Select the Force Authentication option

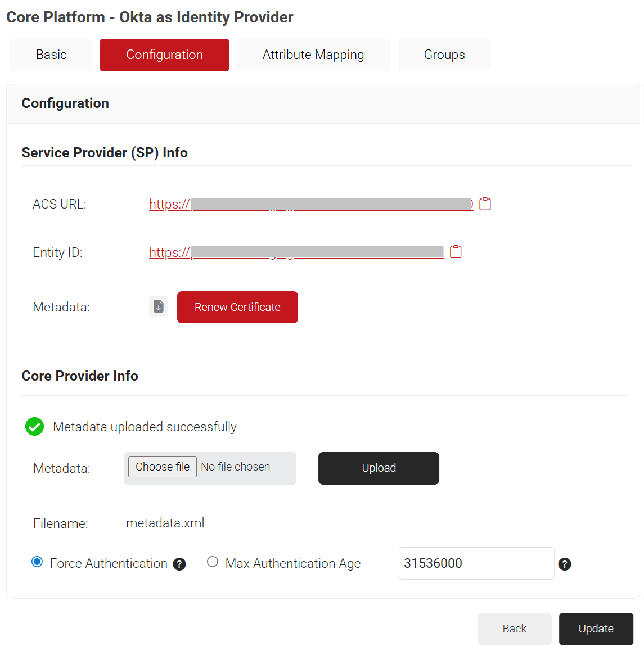tap(37, 562)
